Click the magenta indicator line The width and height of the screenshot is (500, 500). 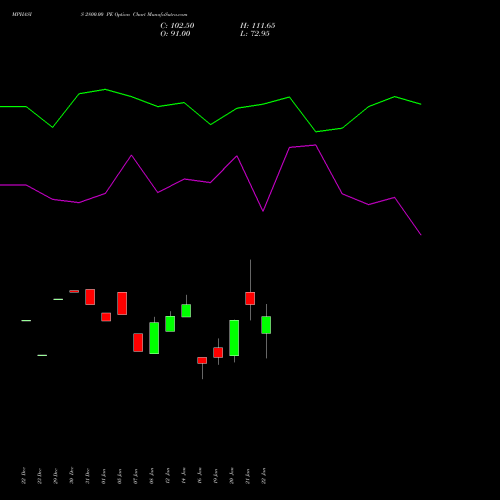211,182
